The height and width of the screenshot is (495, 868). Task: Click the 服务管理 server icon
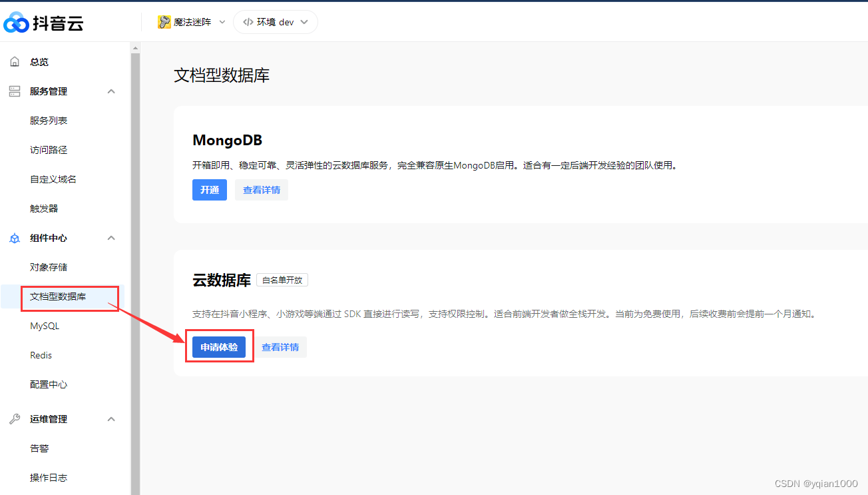click(15, 91)
